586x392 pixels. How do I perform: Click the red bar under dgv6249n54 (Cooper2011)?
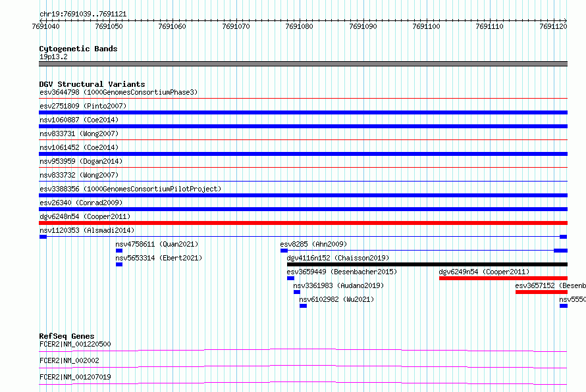point(503,278)
